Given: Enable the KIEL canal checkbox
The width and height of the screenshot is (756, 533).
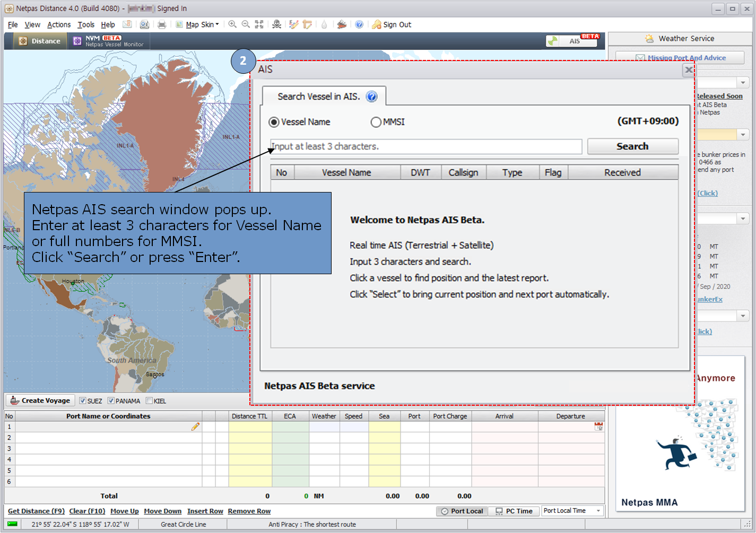Looking at the screenshot, I should [149, 401].
